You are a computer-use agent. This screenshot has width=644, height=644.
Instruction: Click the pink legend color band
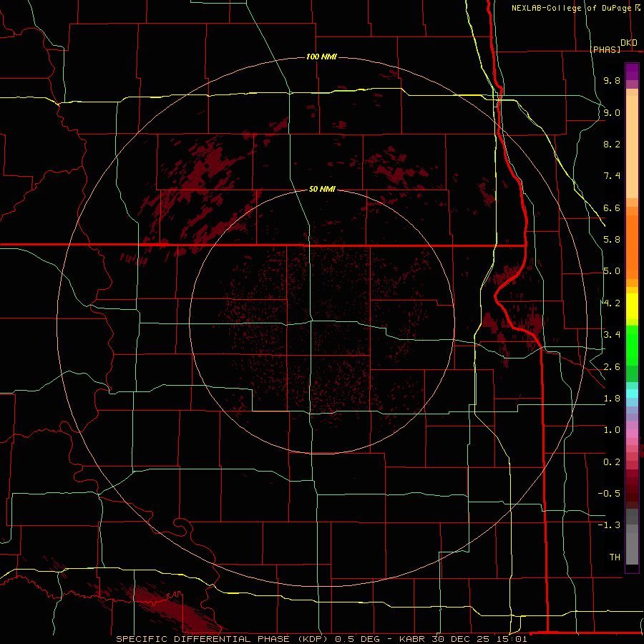point(632,434)
